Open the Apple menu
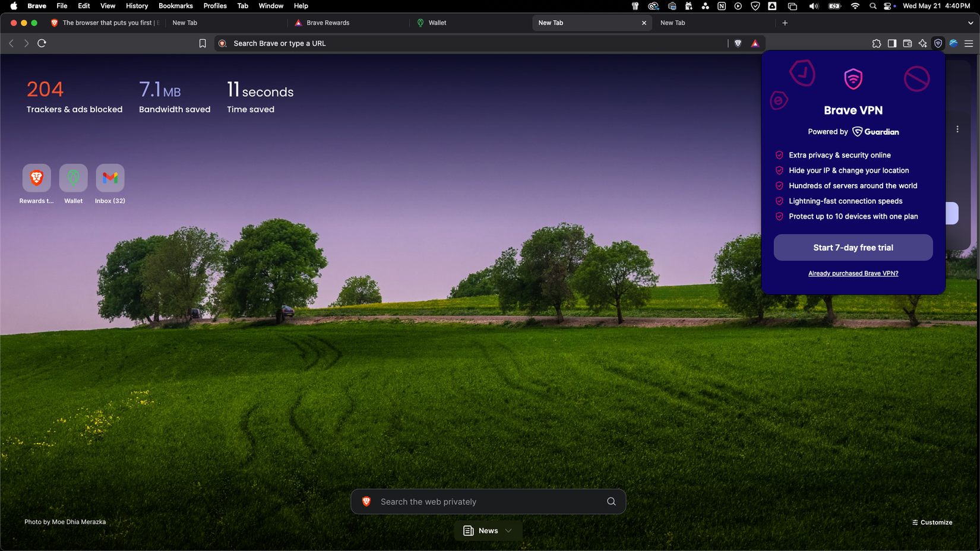This screenshot has height=551, width=980. click(13, 6)
